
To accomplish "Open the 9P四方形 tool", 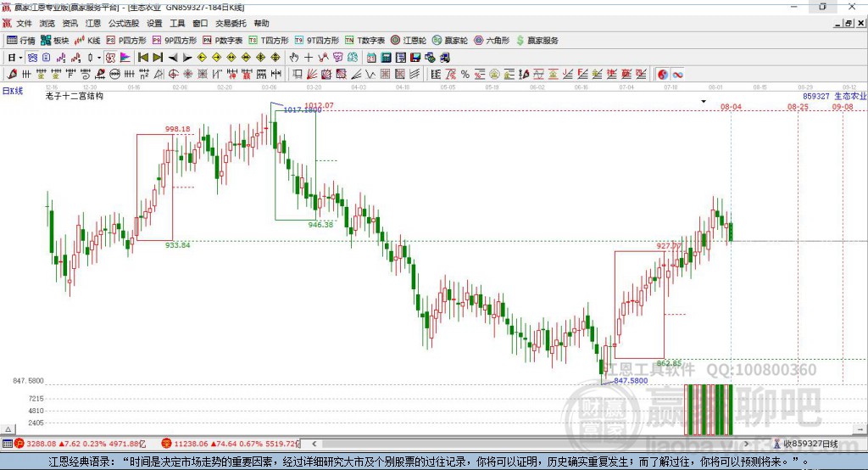I will point(175,41).
